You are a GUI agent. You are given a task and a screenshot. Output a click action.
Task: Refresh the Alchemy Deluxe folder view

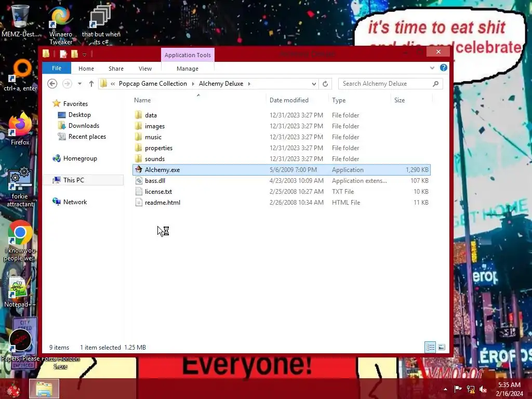[325, 84]
